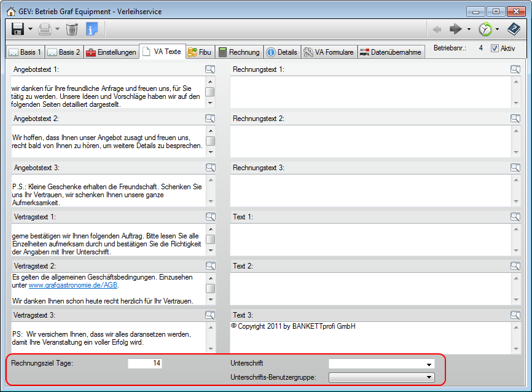Click the trash can delete icon
This screenshot has width=532, height=392.
[x=72, y=29]
